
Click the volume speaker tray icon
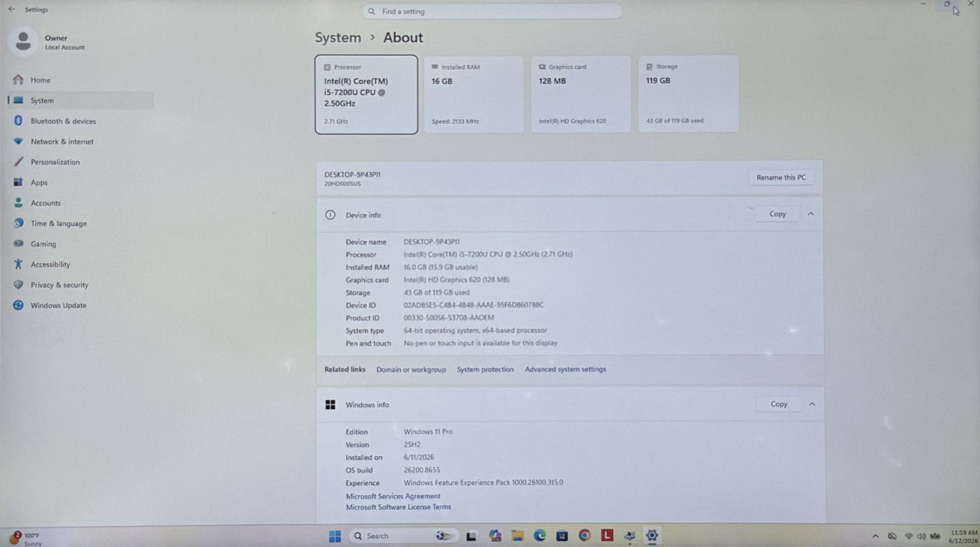pyautogui.click(x=921, y=537)
